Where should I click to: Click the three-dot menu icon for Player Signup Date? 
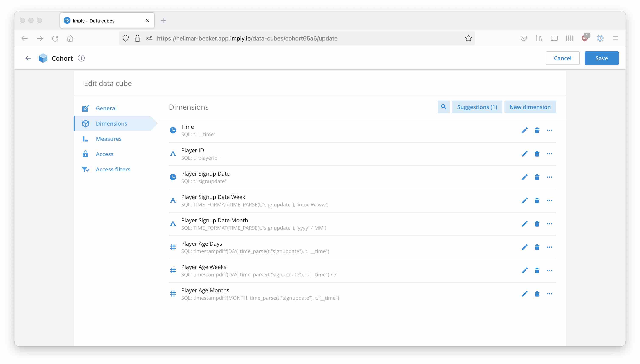click(549, 177)
